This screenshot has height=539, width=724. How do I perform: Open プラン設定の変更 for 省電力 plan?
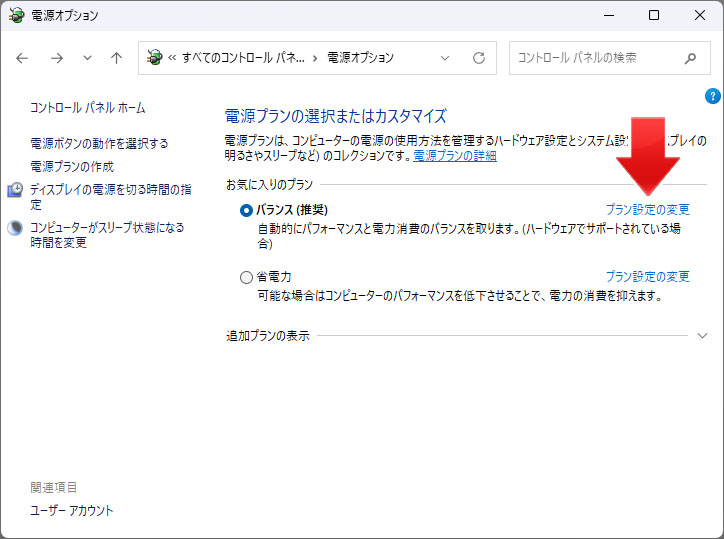[x=647, y=277]
